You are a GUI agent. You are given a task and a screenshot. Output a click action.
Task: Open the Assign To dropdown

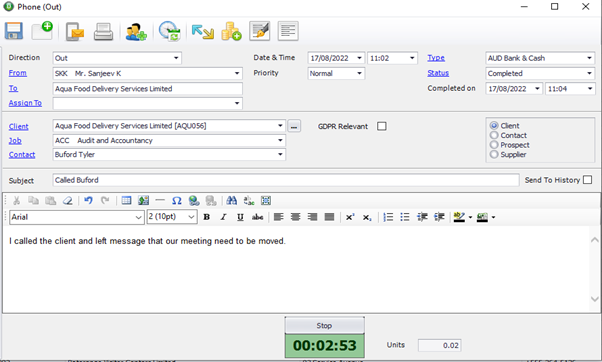(237, 103)
